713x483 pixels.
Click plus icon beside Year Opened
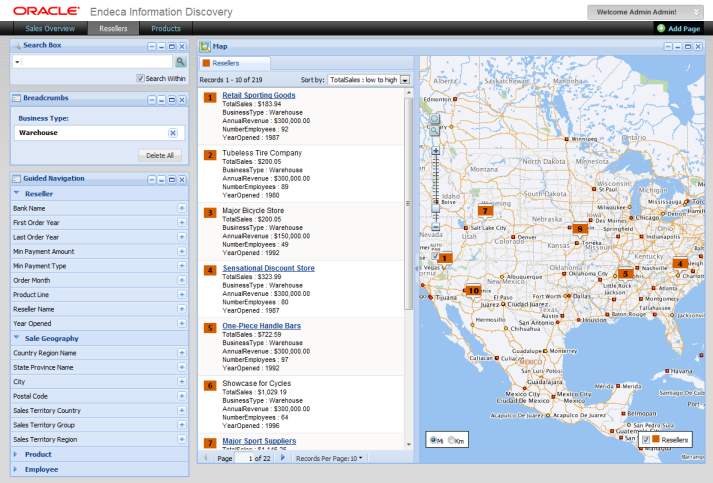[x=181, y=323]
